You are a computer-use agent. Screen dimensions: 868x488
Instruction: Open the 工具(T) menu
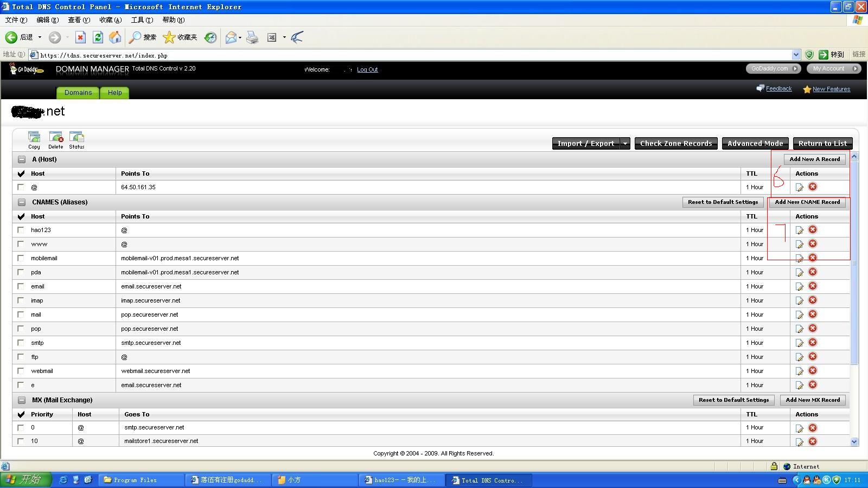142,20
